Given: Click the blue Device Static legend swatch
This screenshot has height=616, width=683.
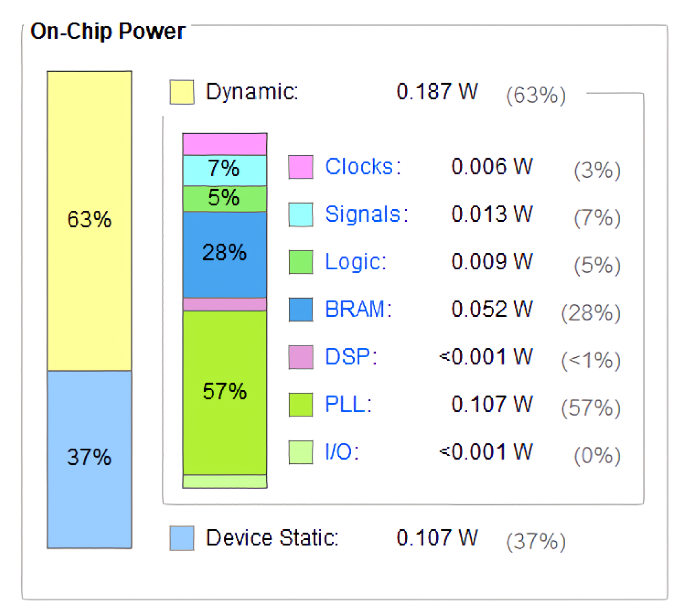Looking at the screenshot, I should [182, 538].
